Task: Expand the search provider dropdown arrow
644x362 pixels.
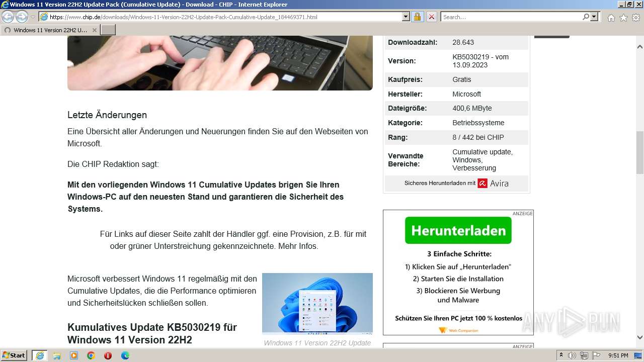Action: click(594, 17)
